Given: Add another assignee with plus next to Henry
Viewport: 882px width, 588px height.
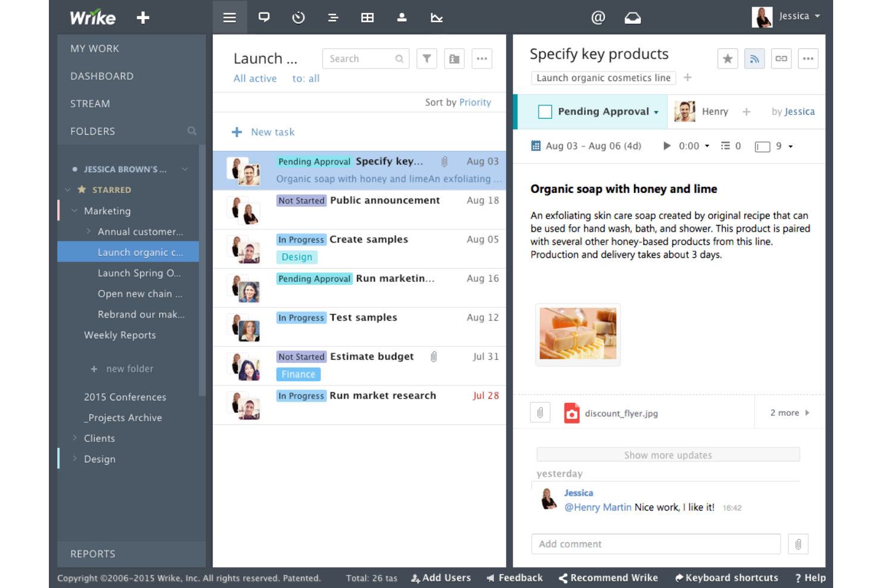Looking at the screenshot, I should point(746,111).
